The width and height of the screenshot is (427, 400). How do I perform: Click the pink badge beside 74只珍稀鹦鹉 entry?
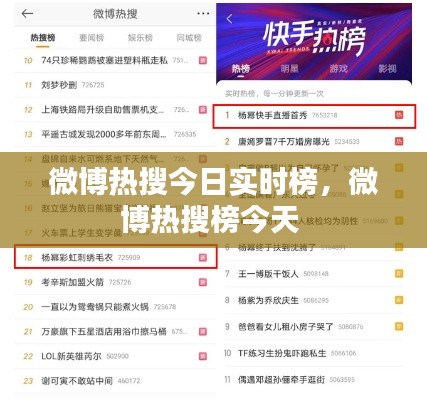click(203, 60)
